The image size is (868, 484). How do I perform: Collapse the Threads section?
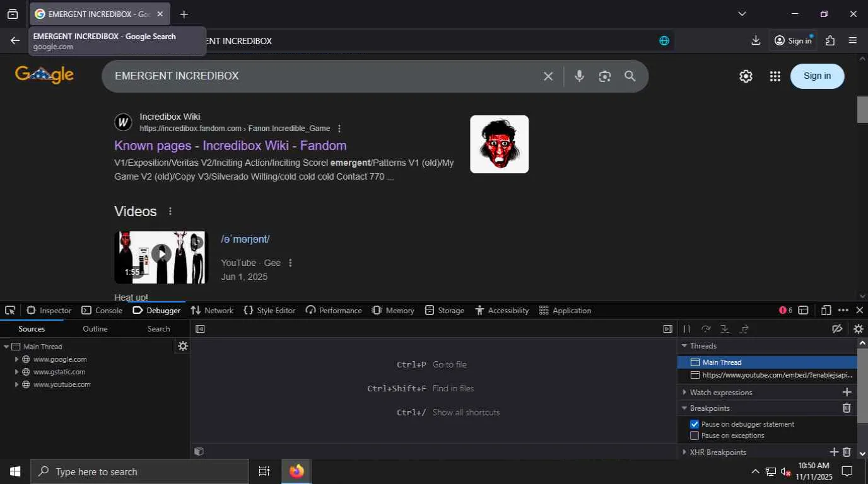684,346
